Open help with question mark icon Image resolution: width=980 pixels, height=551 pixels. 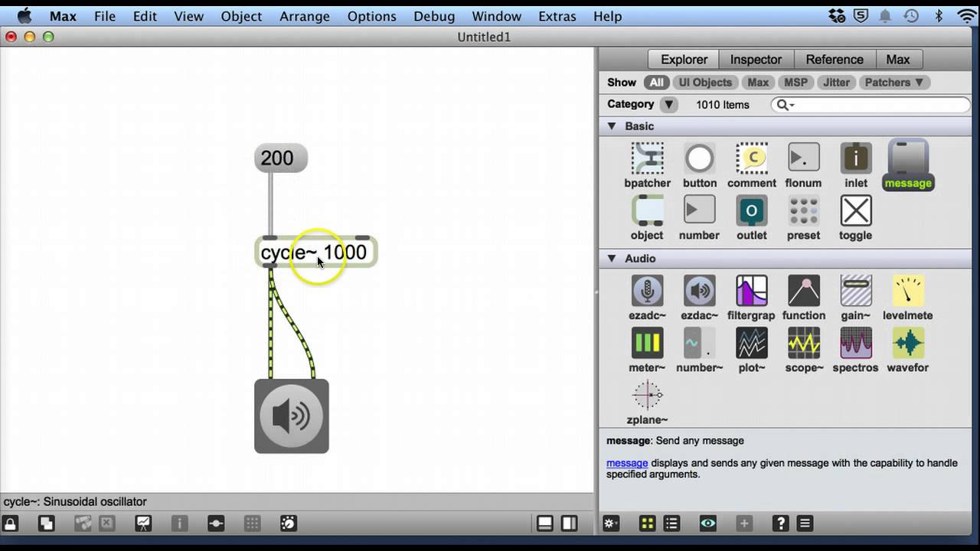(x=780, y=523)
